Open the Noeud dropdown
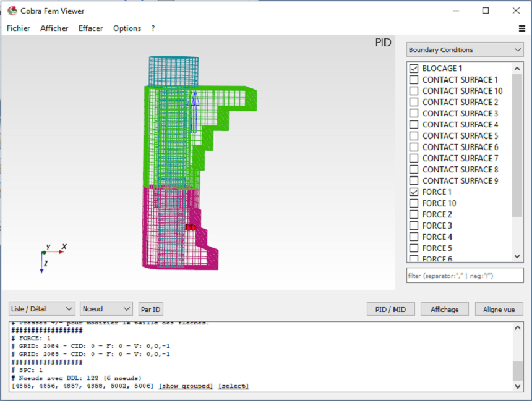This screenshot has width=532, height=401. coord(106,309)
